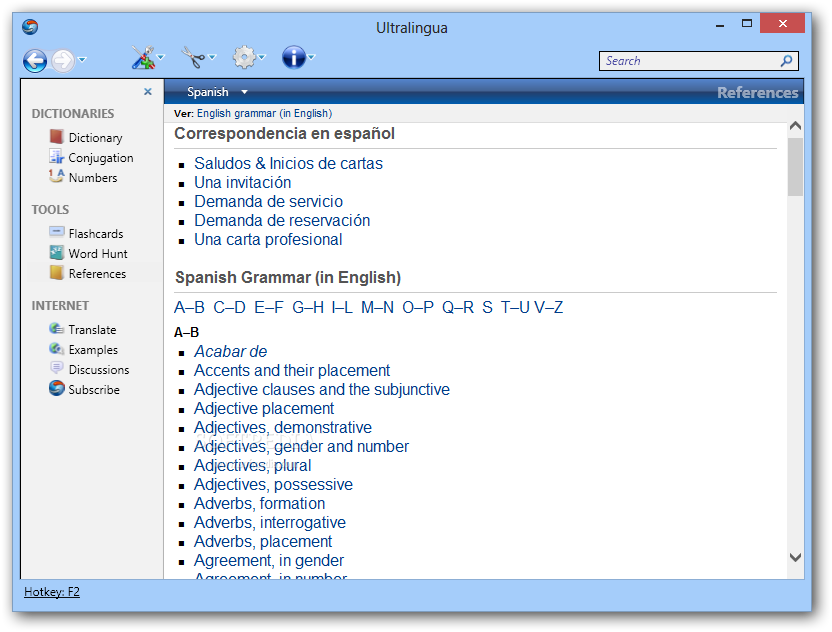Open Saludos & Inicios de cartas link

(x=288, y=163)
